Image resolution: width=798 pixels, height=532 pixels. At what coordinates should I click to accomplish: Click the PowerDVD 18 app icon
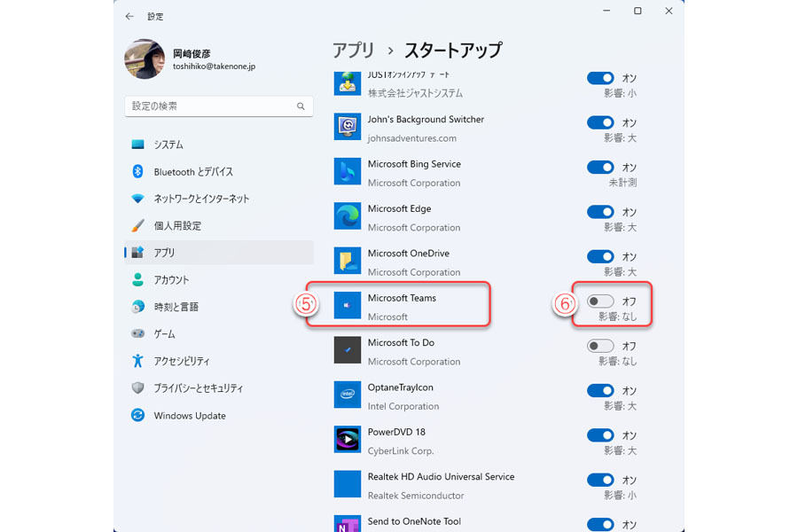(x=348, y=440)
